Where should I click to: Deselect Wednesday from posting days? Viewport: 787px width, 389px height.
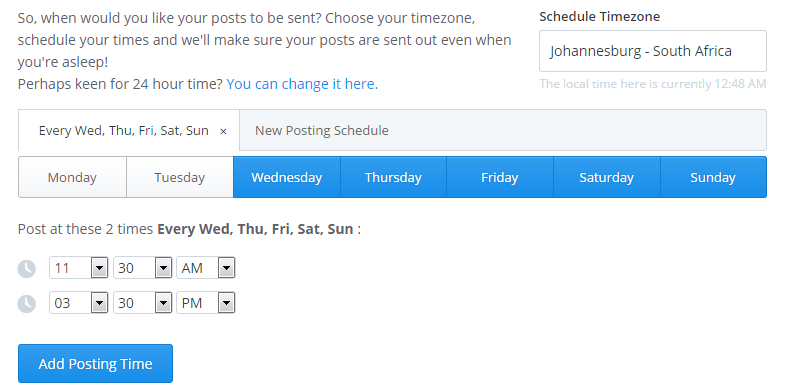[x=287, y=177]
